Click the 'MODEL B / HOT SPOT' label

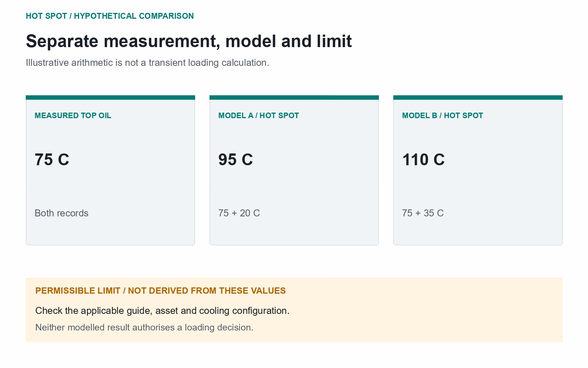click(442, 116)
